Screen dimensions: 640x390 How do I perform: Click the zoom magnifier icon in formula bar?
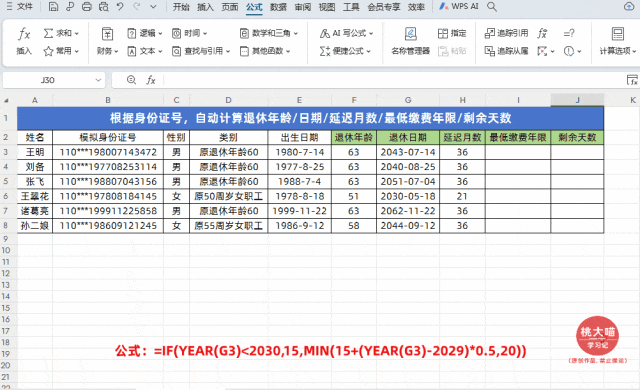131,80
